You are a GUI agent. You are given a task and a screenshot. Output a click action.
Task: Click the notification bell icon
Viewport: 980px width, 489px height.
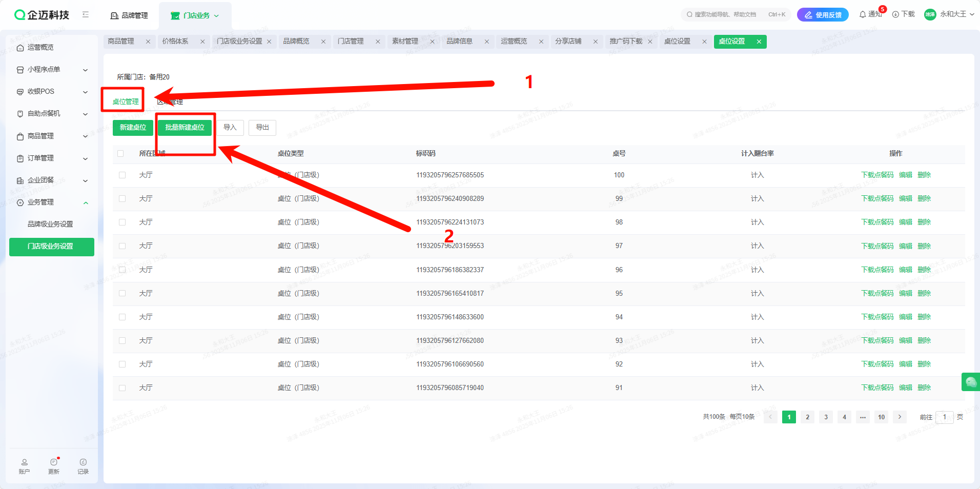click(863, 14)
